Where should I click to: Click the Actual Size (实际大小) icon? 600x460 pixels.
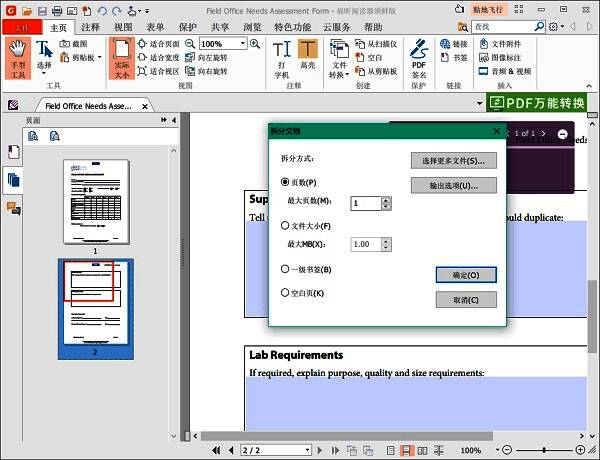click(x=121, y=58)
